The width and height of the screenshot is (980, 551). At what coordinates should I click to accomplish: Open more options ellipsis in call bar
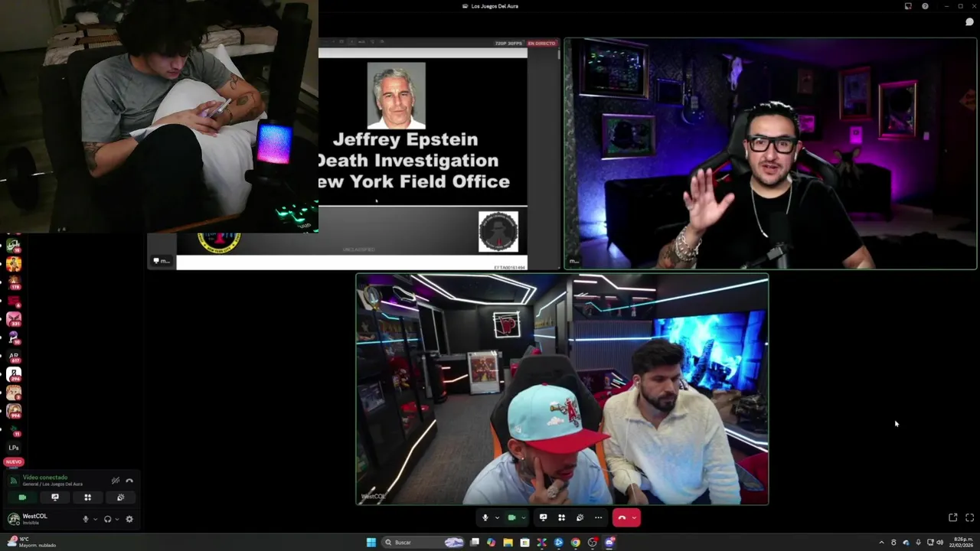click(x=598, y=517)
